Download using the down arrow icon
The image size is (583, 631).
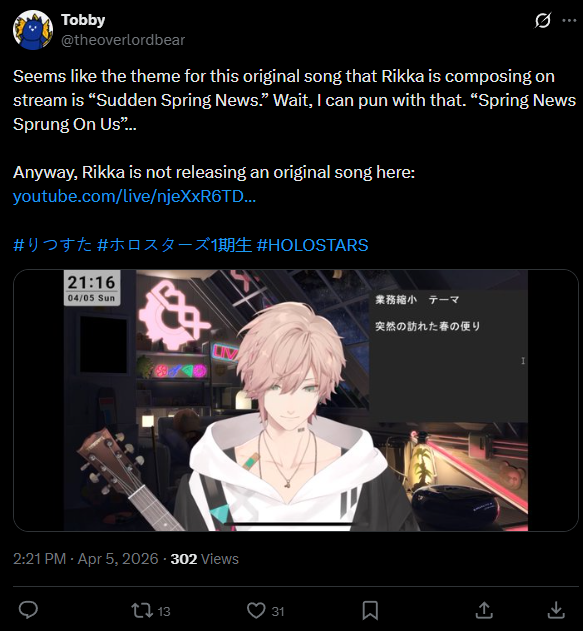[556, 610]
